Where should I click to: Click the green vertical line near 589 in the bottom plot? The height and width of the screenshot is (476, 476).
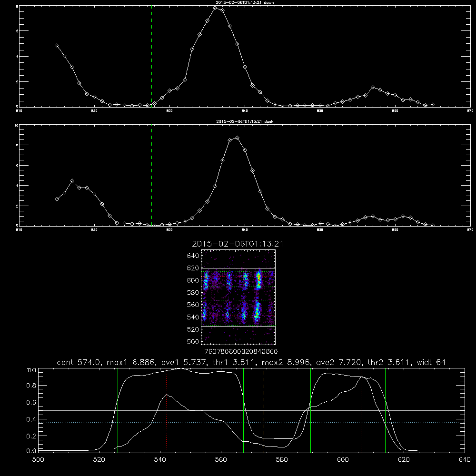tap(310, 410)
